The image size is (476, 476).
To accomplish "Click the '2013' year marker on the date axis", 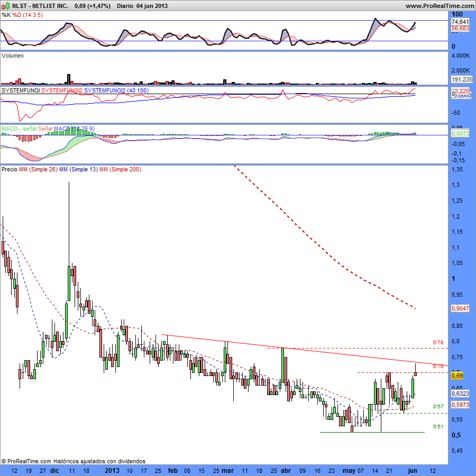I will coord(112,471).
